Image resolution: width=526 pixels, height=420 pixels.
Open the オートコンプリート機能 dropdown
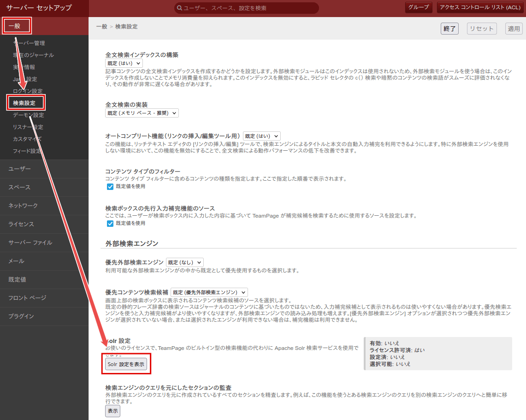click(262, 136)
